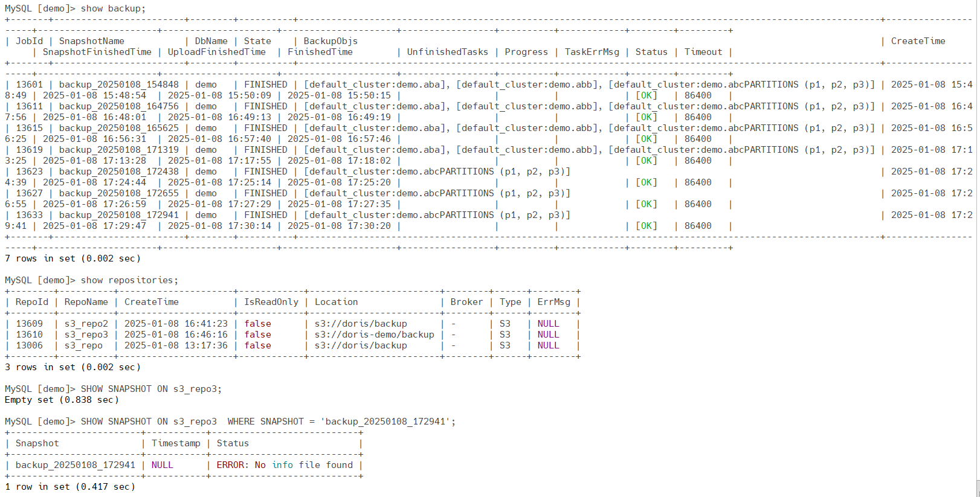Click the ErrMsg column header
This screenshot has height=497, width=980.
(553, 302)
